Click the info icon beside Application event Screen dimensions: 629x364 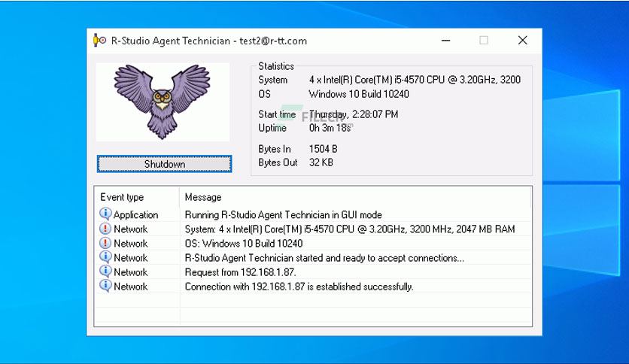tap(105, 214)
